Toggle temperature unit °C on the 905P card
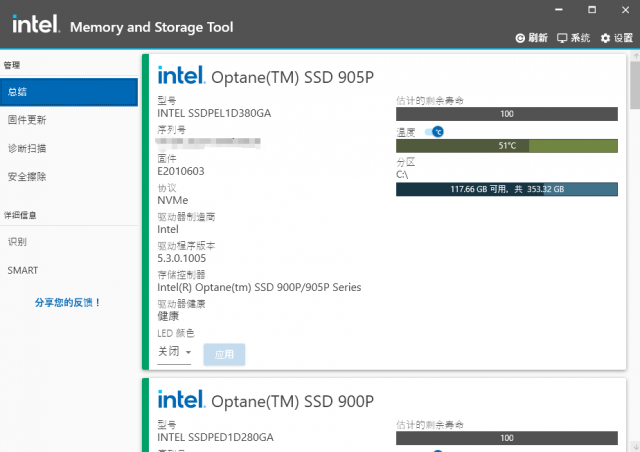Image resolution: width=640 pixels, height=452 pixels. [x=434, y=132]
